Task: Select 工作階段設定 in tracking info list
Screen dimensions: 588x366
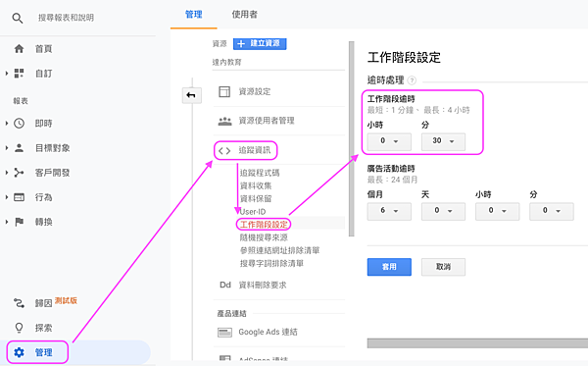Action: (264, 225)
